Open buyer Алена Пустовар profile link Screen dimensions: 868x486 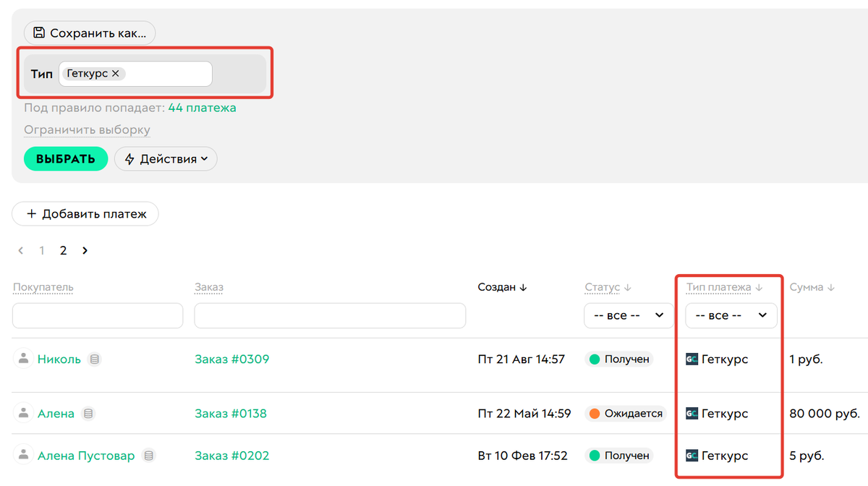tap(86, 456)
